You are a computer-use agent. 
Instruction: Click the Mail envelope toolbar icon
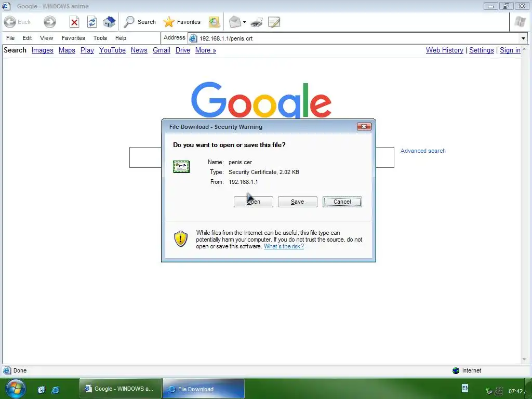(x=235, y=22)
